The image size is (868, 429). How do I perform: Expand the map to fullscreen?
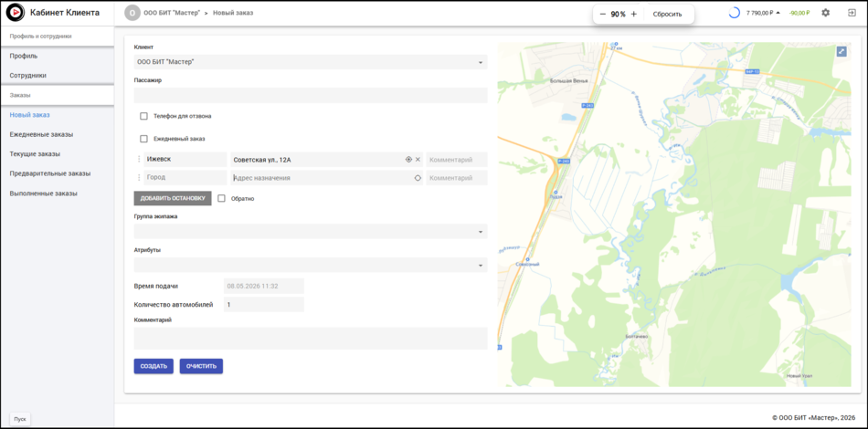[x=842, y=51]
